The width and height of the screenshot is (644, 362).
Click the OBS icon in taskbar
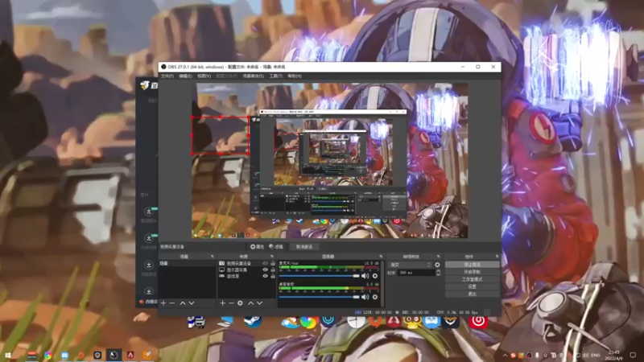[114, 355]
